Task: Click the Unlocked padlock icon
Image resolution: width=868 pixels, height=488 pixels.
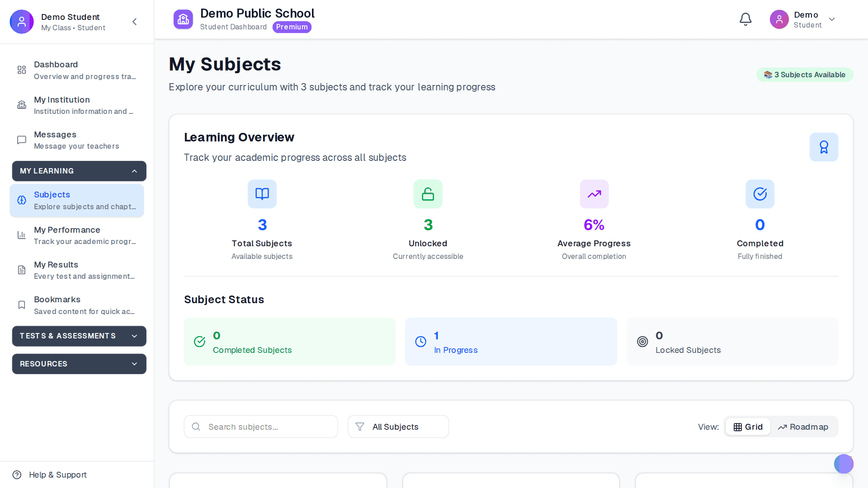Action: coord(428,194)
